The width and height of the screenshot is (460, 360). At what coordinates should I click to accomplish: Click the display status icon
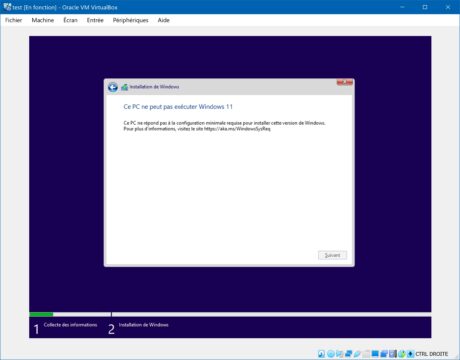click(x=375, y=354)
